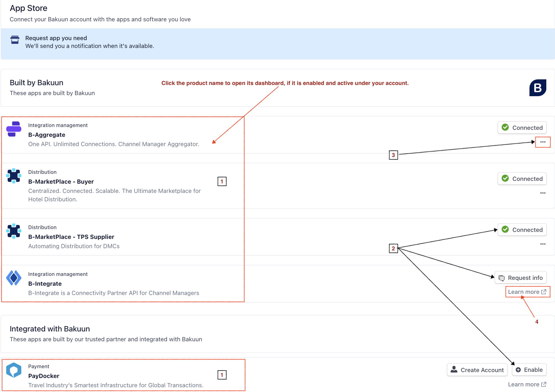Click Connected status for B-MarketPlace Buyer
555x392 pixels.
tap(522, 179)
